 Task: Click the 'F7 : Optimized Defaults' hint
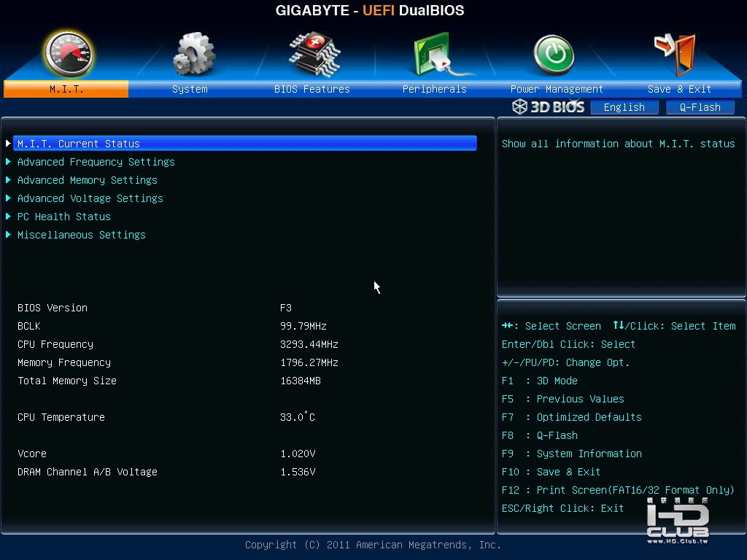[x=572, y=417]
